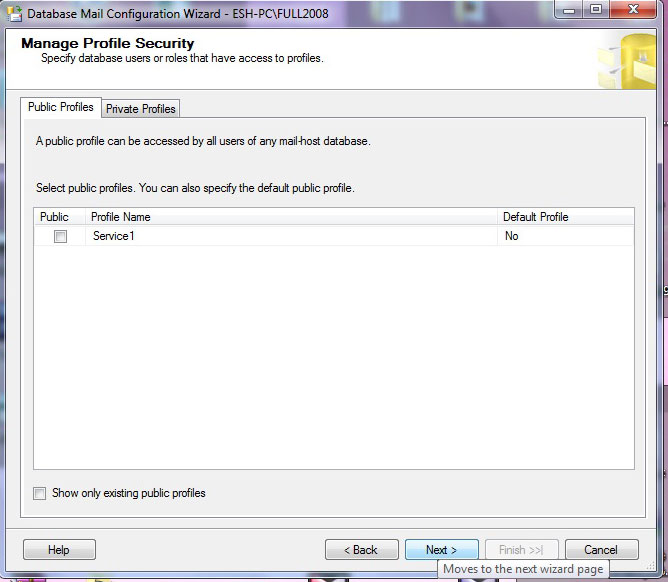The image size is (668, 582).
Task: Proceed with the Next button
Action: coord(441,549)
